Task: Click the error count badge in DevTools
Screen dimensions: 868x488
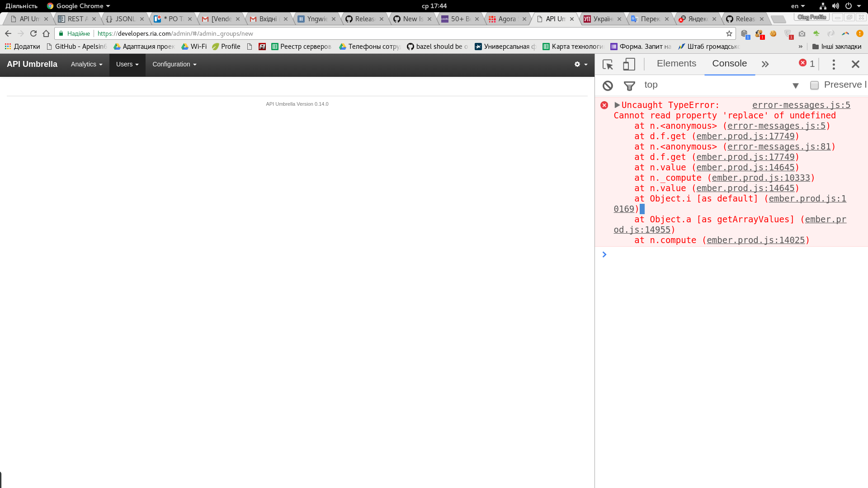Action: tap(807, 64)
